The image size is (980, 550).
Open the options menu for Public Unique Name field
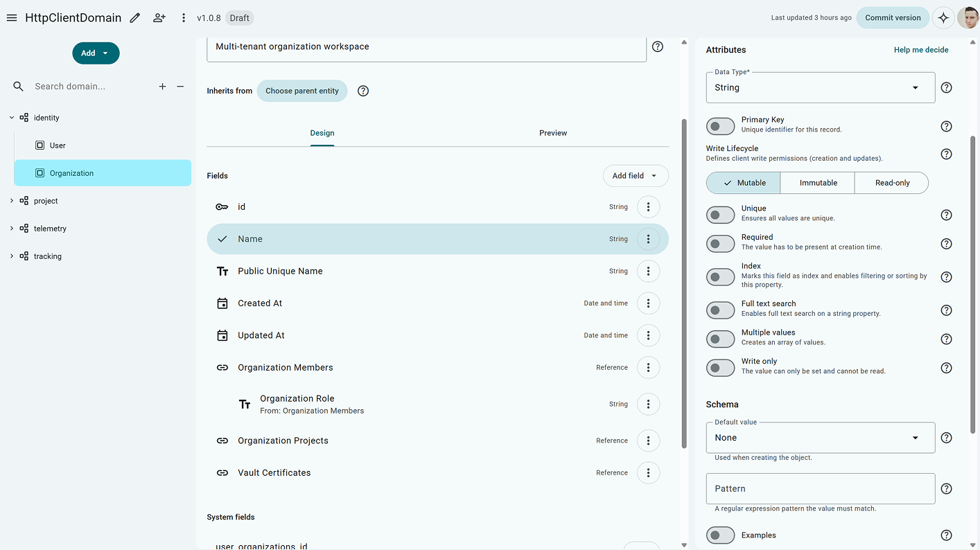pos(648,271)
